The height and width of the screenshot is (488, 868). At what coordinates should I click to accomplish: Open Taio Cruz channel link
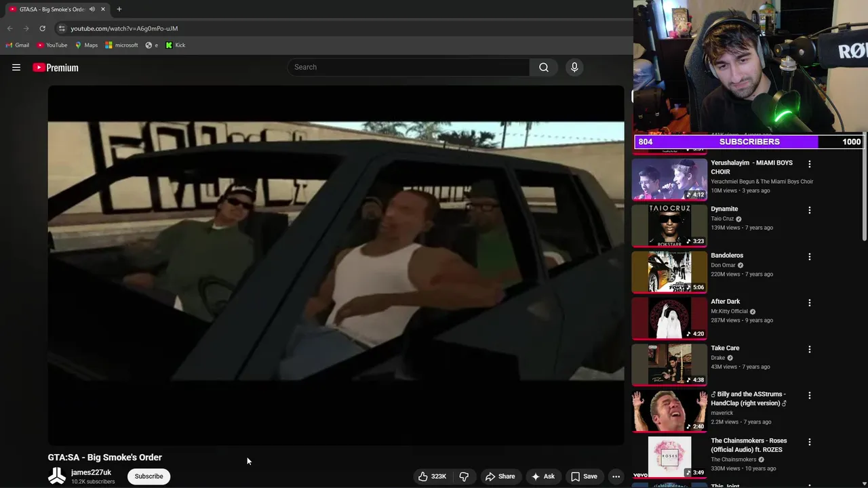[722, 219]
